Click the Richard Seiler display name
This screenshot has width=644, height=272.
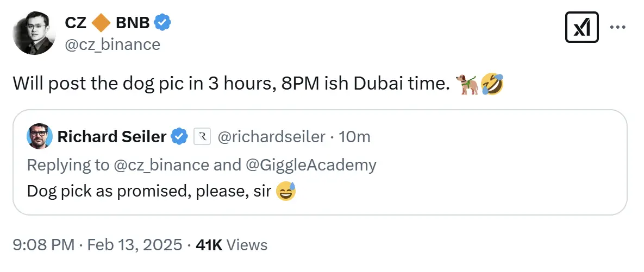111,137
